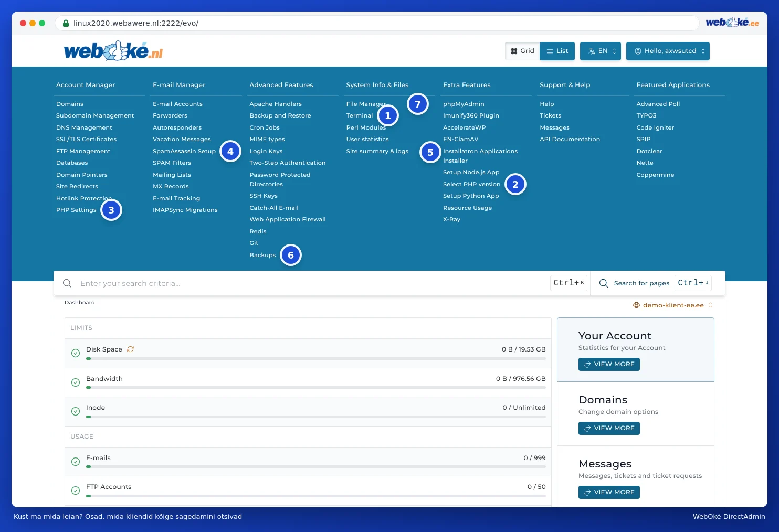The height and width of the screenshot is (532, 779).
Task: Click the Bandwidth progress bar
Action: pos(316,388)
